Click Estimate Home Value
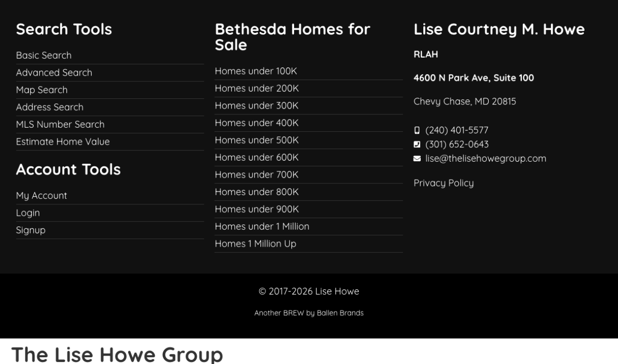The image size is (618, 364). pos(63,142)
